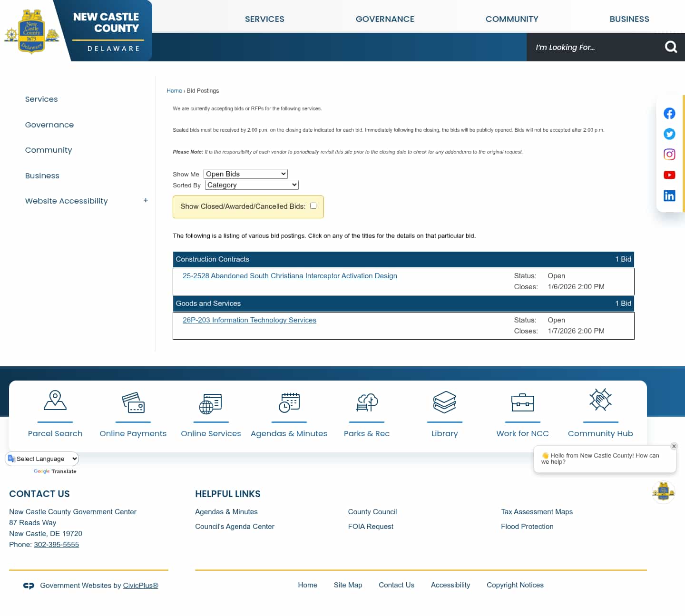
Task: Select the Agendas & Minutes calendar icon
Action: (289, 402)
